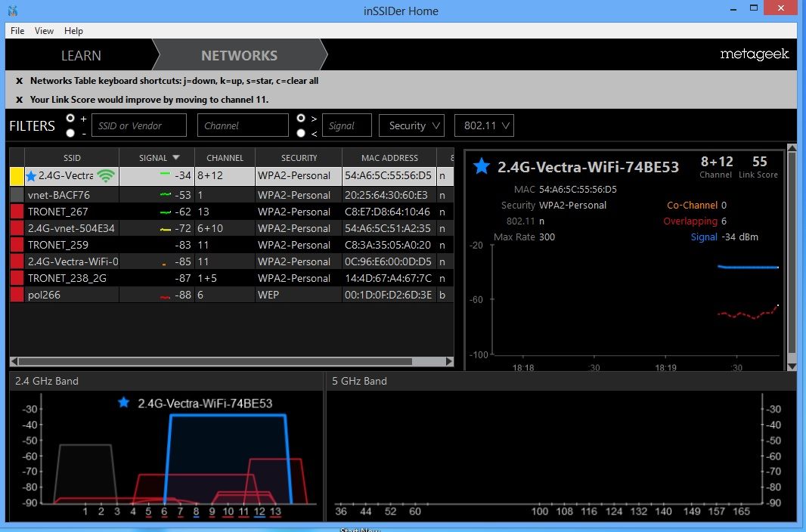Click red color swatch for TRONET_267
Viewport: 806px width, 532px height.
coord(17,212)
